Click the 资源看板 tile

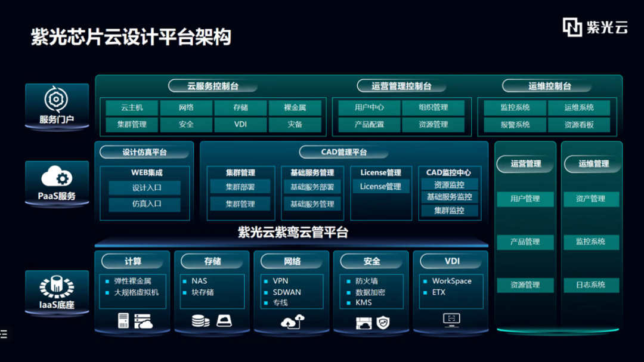(579, 125)
